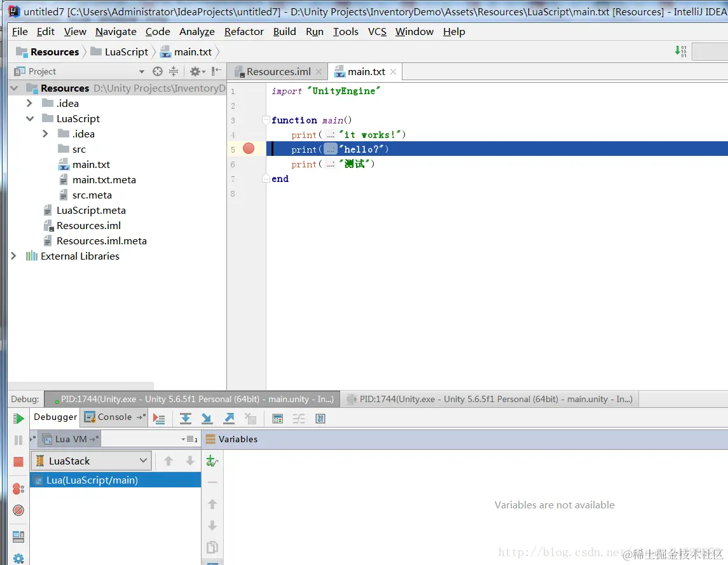Click Step Out debug icon

pyautogui.click(x=230, y=419)
